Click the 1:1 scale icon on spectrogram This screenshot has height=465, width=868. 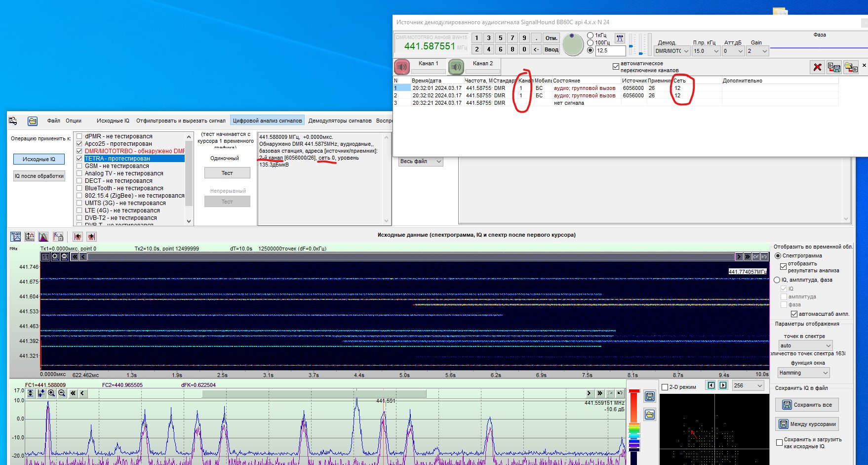point(45,256)
